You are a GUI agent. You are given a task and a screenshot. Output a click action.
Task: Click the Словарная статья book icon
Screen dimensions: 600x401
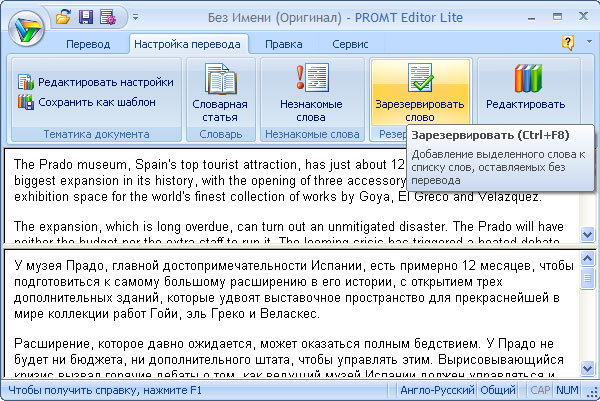(x=221, y=79)
